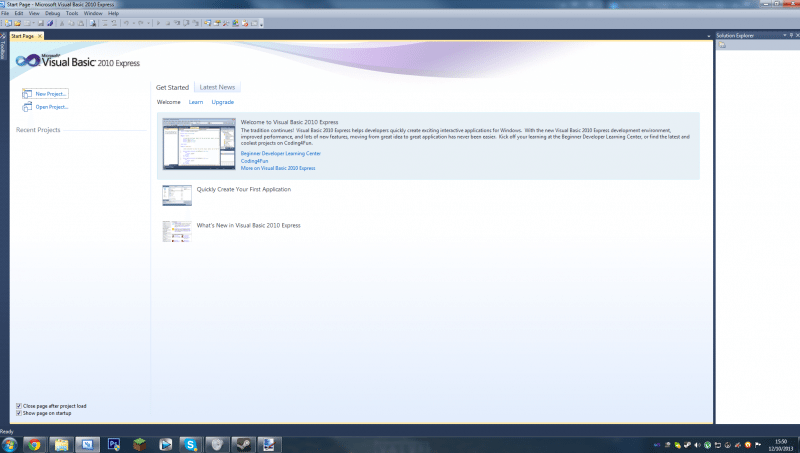Viewport: 800px width, 453px height.
Task: Click the Save All toolbar icon
Action: [50, 23]
